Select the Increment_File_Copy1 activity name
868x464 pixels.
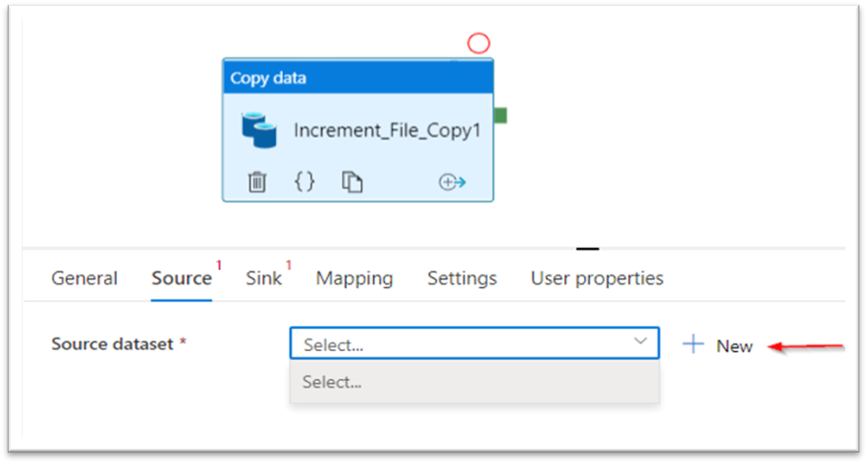(386, 130)
